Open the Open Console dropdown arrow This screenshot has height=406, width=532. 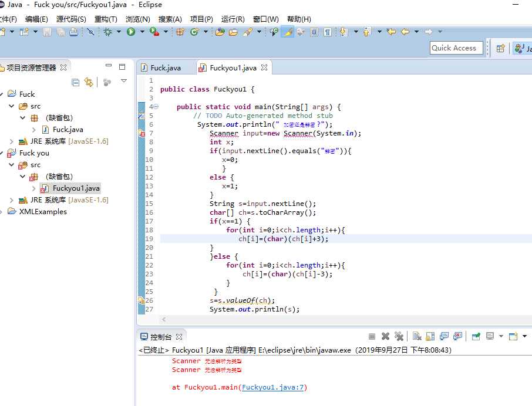[x=524, y=336]
